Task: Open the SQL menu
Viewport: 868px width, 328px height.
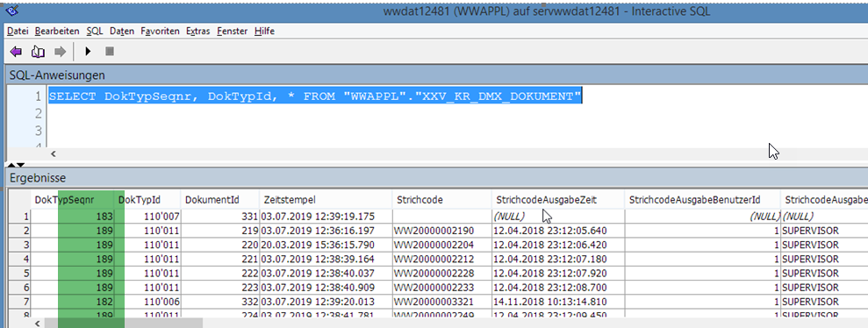Action: [95, 31]
